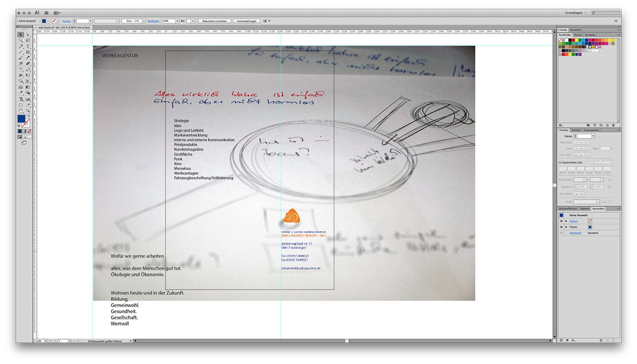Open the Pinsel panel tab

(578, 35)
